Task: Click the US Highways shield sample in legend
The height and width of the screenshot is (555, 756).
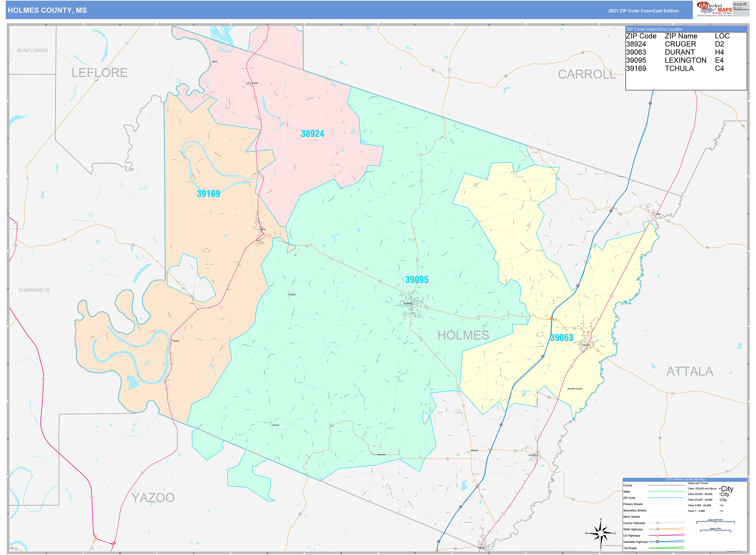Action: [x=658, y=536]
